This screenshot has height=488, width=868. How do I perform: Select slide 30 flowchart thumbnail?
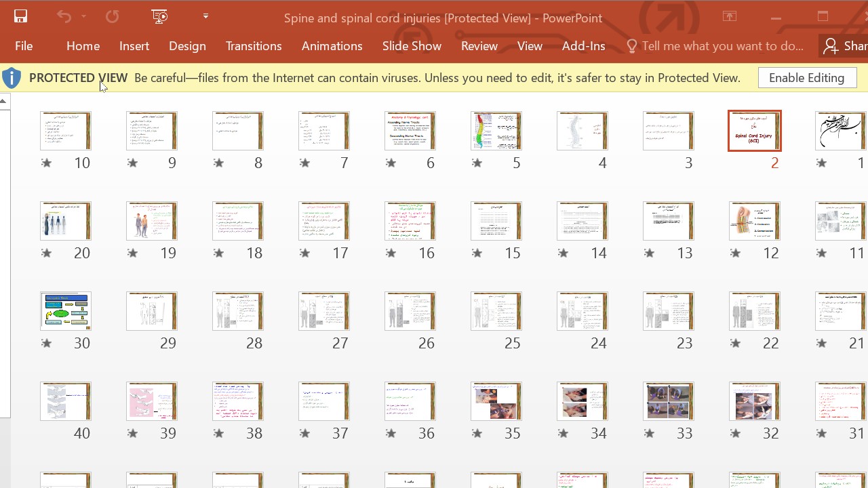[66, 311]
